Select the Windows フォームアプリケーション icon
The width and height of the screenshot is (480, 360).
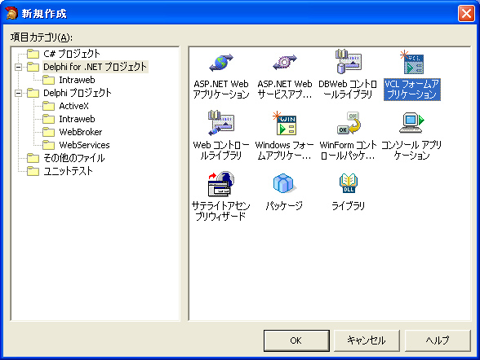[x=284, y=123]
